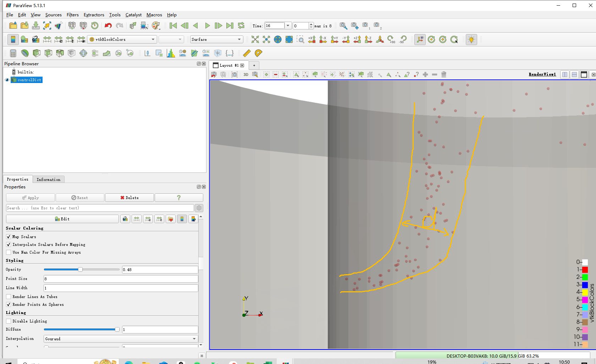Expand the Surface representation dropdown

216,39
